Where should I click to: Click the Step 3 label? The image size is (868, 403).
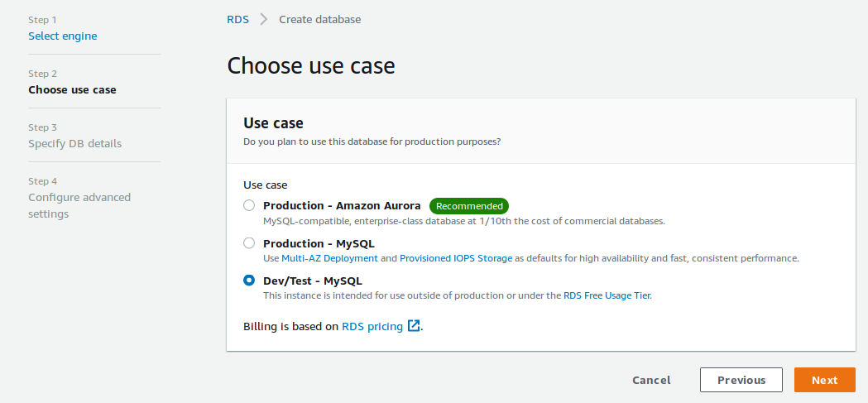43,127
